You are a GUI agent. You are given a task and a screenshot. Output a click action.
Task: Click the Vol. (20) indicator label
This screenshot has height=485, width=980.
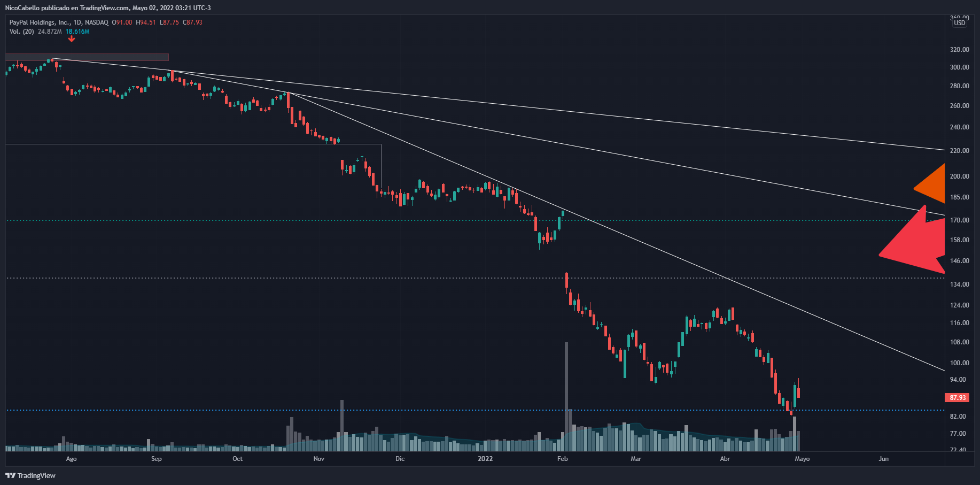tap(21, 32)
